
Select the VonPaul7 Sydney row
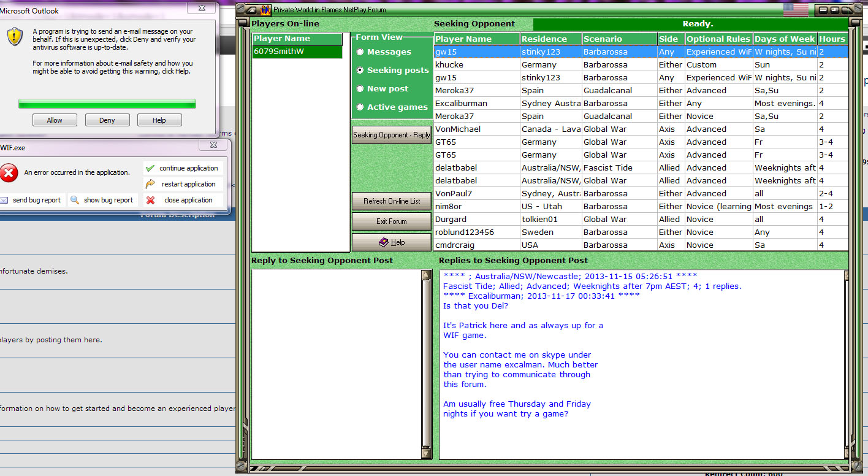(x=641, y=194)
